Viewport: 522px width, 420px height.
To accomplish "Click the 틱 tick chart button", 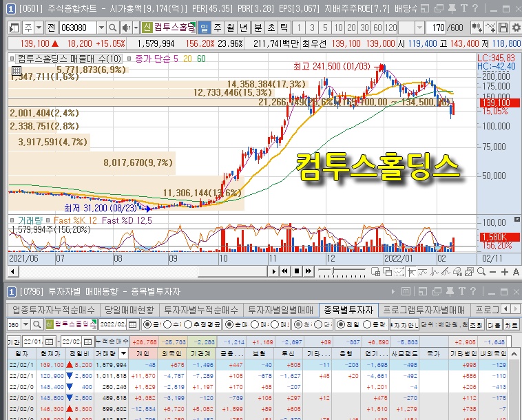I will pyautogui.click(x=284, y=28).
